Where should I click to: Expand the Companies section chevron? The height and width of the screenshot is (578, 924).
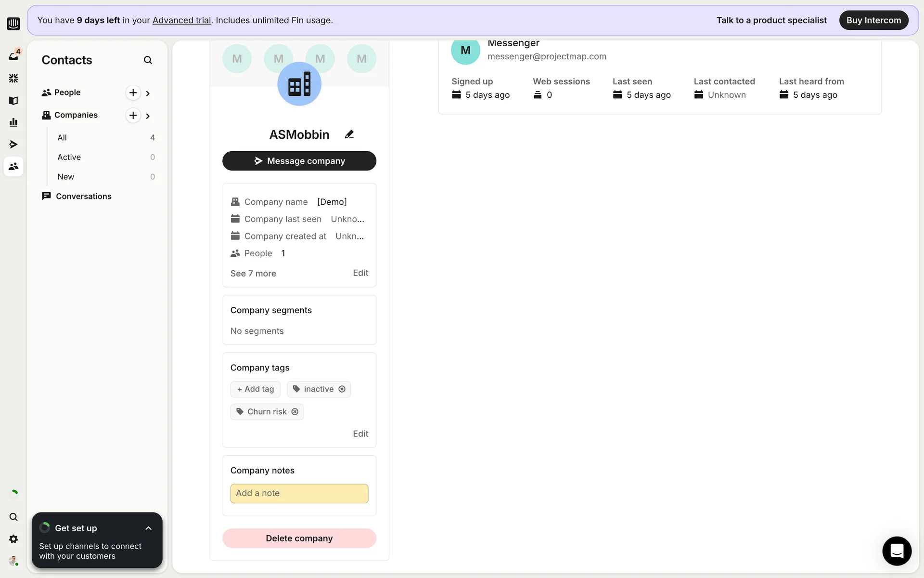[x=148, y=116]
